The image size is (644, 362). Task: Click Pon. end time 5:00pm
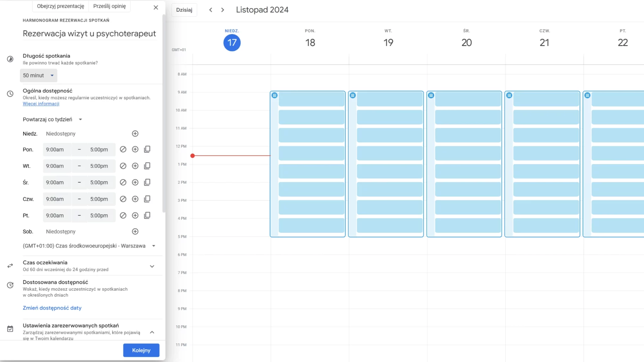pos(101,150)
